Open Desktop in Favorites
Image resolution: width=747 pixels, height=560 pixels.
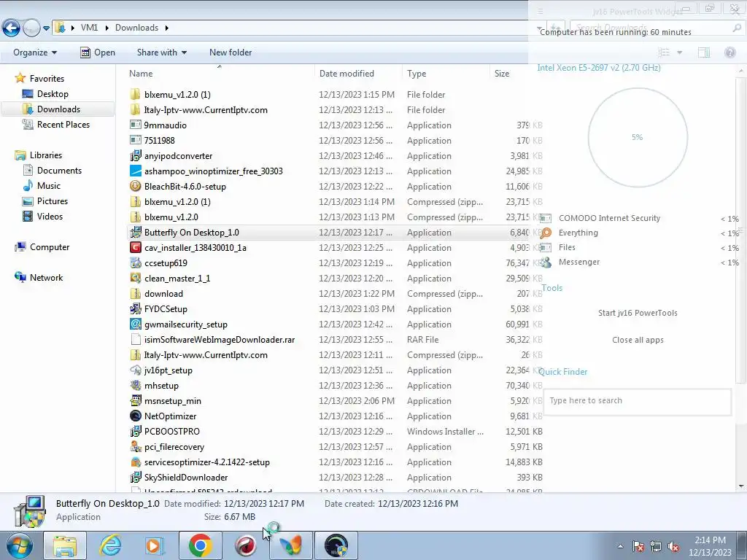pyautogui.click(x=53, y=94)
